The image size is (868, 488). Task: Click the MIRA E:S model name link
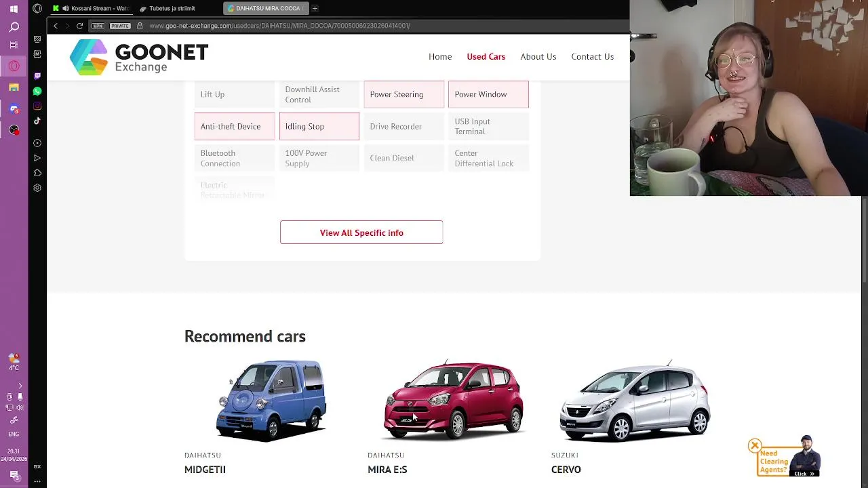coord(387,469)
